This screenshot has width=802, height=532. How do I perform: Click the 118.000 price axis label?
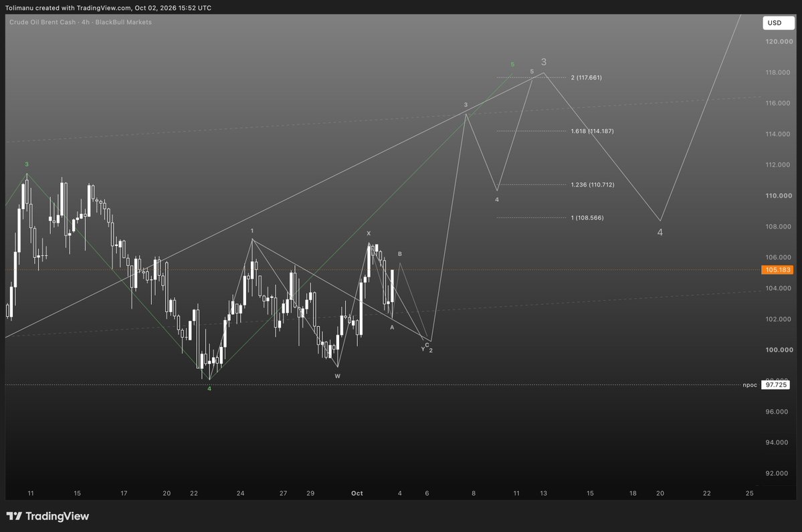pyautogui.click(x=778, y=73)
